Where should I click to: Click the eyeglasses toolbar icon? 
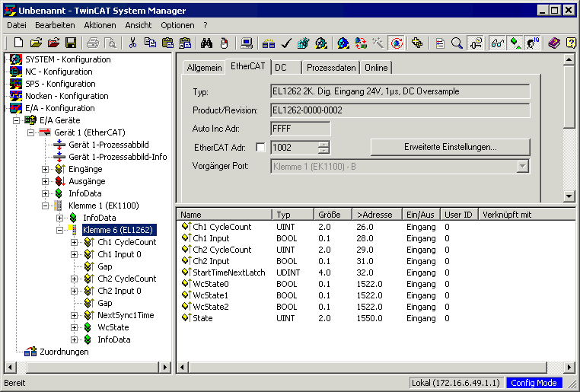click(x=498, y=43)
